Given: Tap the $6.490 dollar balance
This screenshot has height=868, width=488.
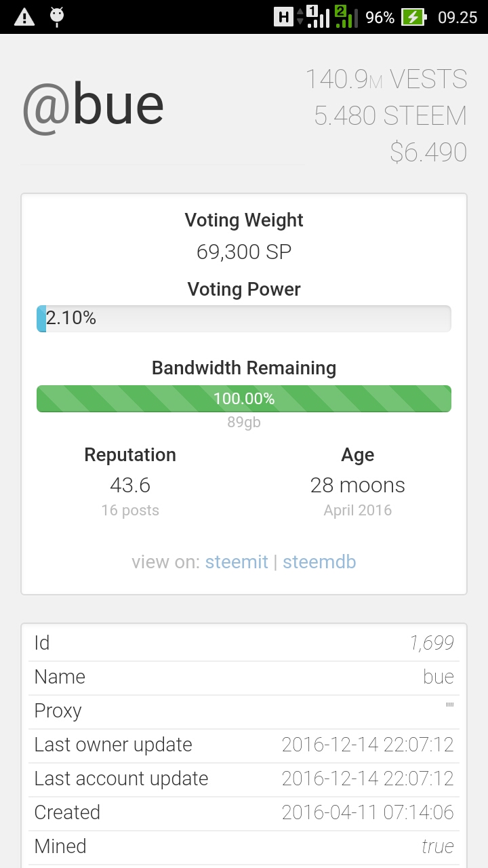Looking at the screenshot, I should point(428,152).
